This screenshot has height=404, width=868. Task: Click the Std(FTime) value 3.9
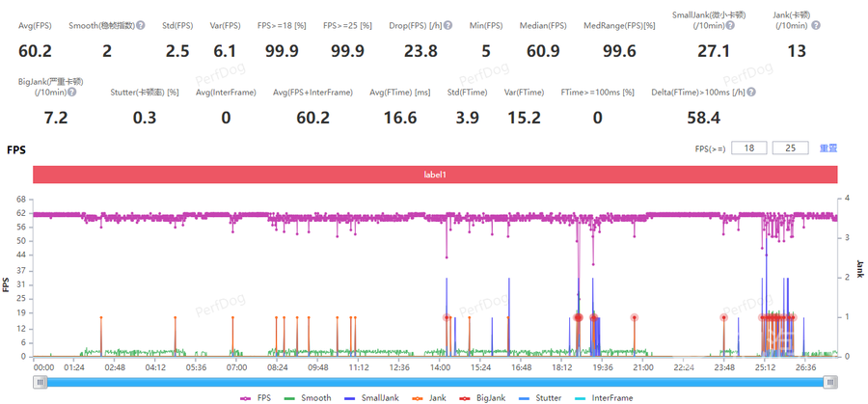click(467, 118)
